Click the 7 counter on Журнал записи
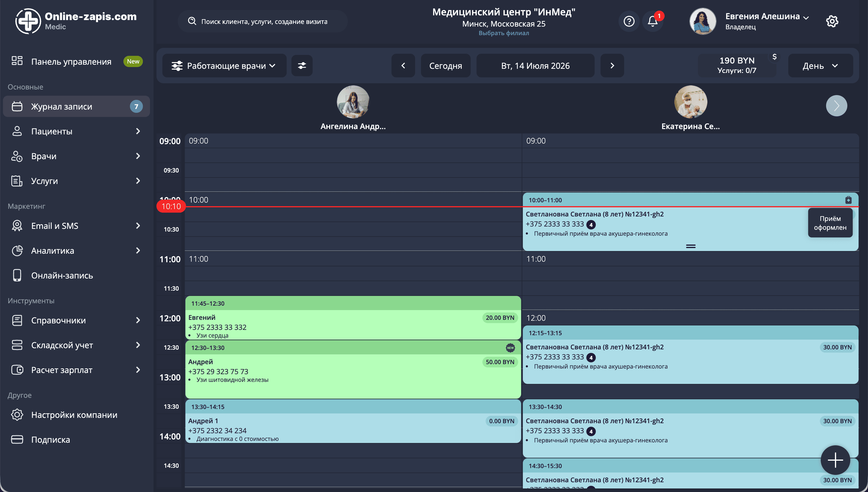This screenshot has width=868, height=492. coord(136,106)
